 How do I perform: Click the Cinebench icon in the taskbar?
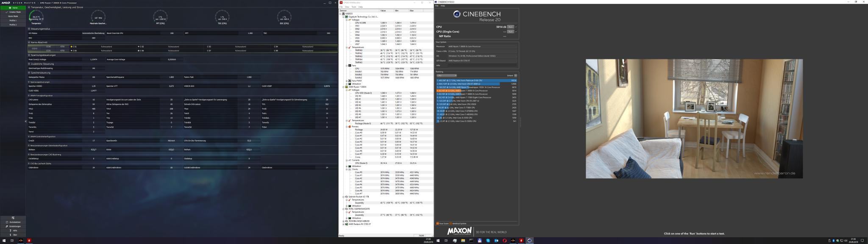(x=529, y=241)
